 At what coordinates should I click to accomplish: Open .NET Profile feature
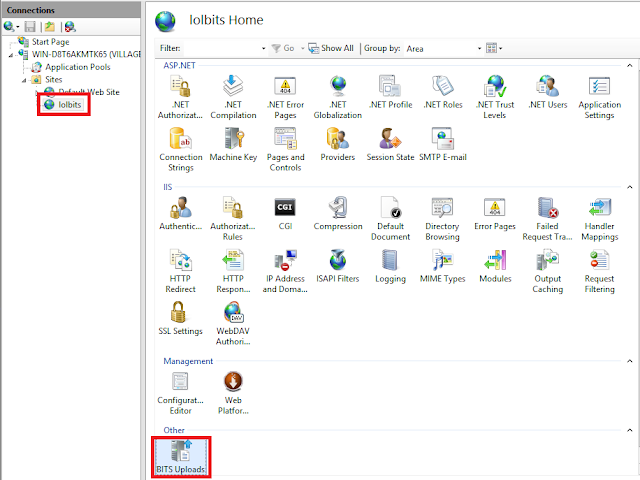(390, 93)
